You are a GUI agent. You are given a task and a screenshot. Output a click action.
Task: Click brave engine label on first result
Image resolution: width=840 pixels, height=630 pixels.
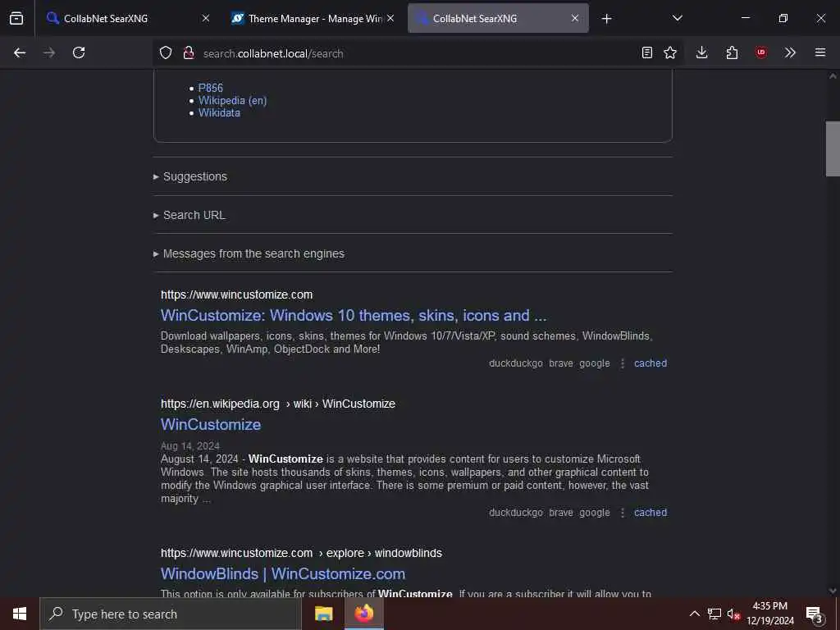(561, 363)
